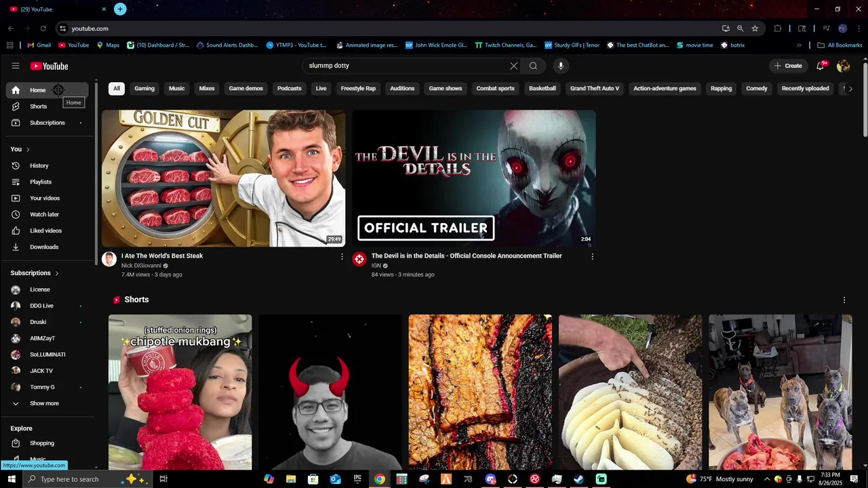Open Watch later list
868x488 pixels.
coord(47,214)
